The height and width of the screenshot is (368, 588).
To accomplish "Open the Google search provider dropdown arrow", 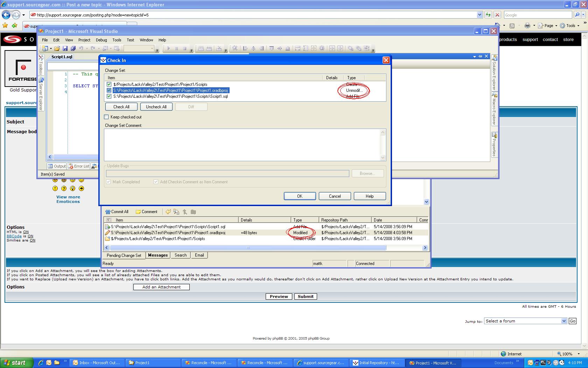I will (583, 15).
